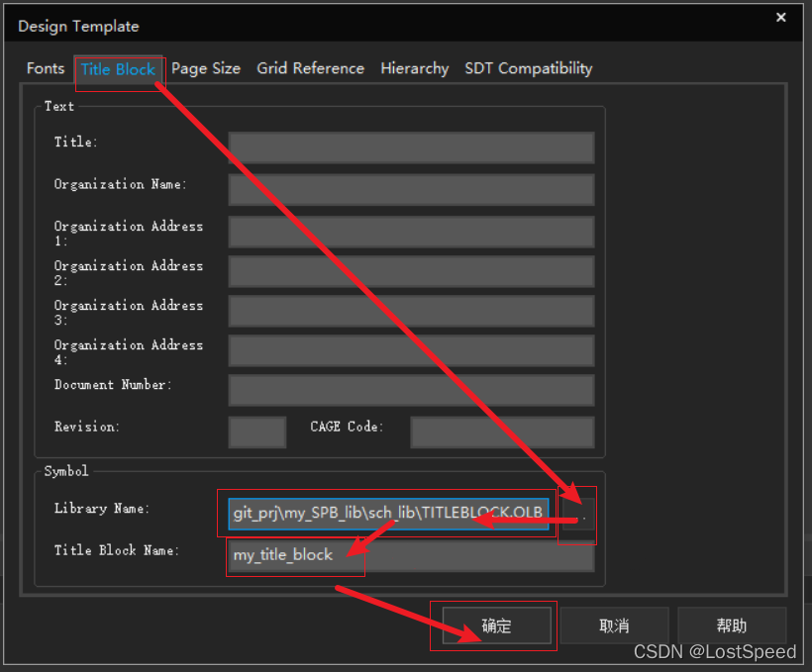The height and width of the screenshot is (672, 812).
Task: Focus the Organization Name field
Action: pos(411,189)
